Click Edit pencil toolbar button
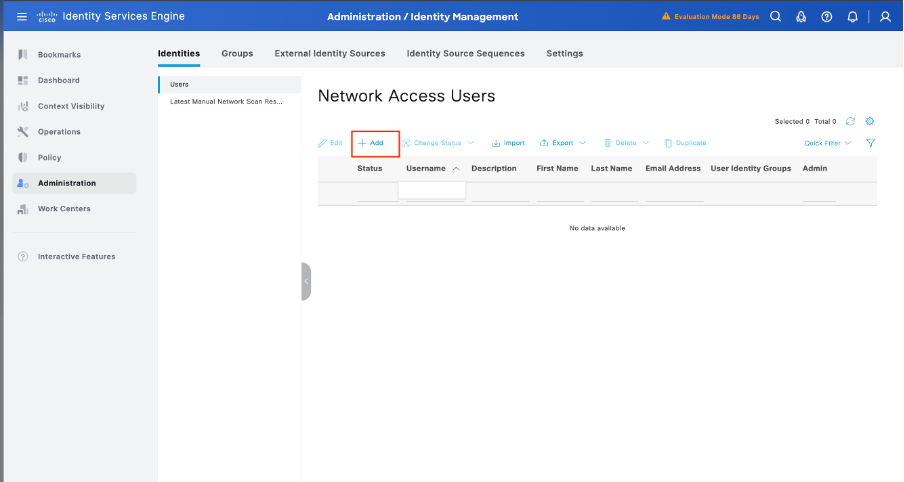 tap(330, 143)
